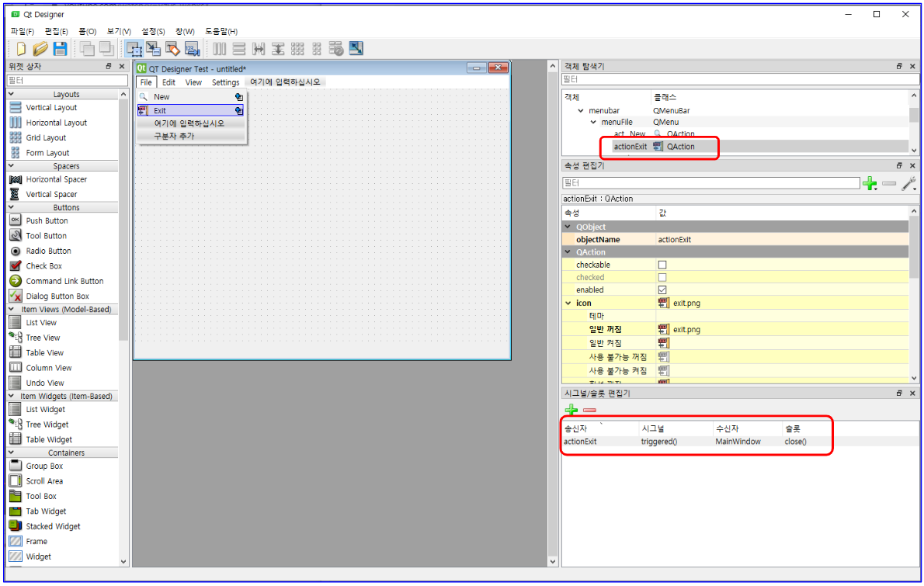Viewport: 924px width, 586px height.
Task: Click the objectName value actionExit
Action: (x=675, y=240)
